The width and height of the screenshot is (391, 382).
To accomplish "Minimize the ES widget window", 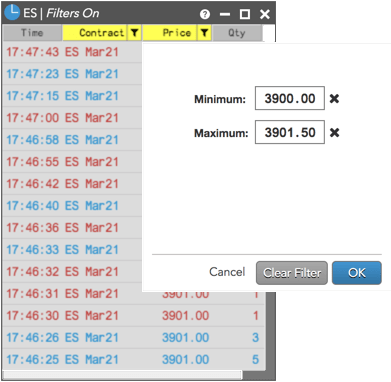I will 225,14.
